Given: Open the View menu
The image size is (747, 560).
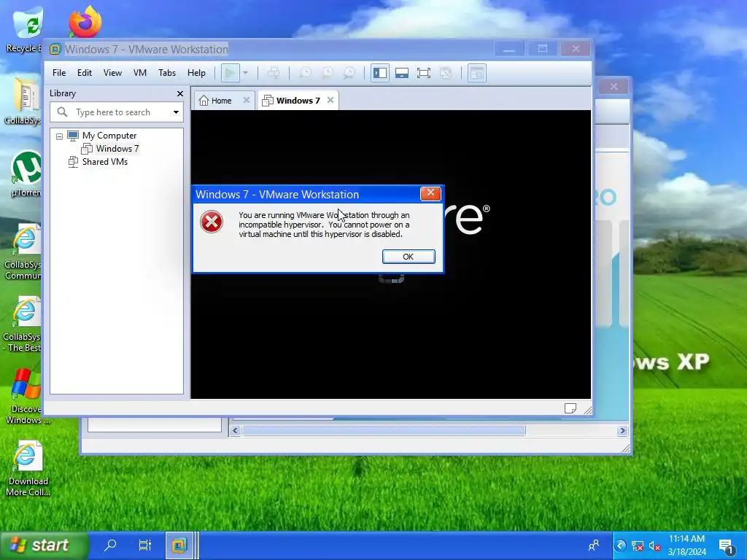Looking at the screenshot, I should coord(112,73).
